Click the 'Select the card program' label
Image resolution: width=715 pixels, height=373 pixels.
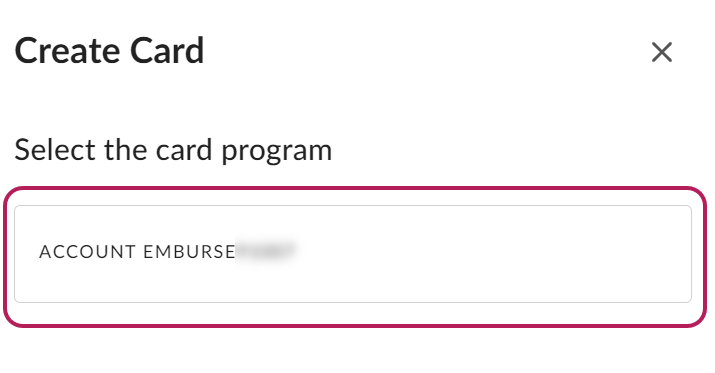[173, 150]
